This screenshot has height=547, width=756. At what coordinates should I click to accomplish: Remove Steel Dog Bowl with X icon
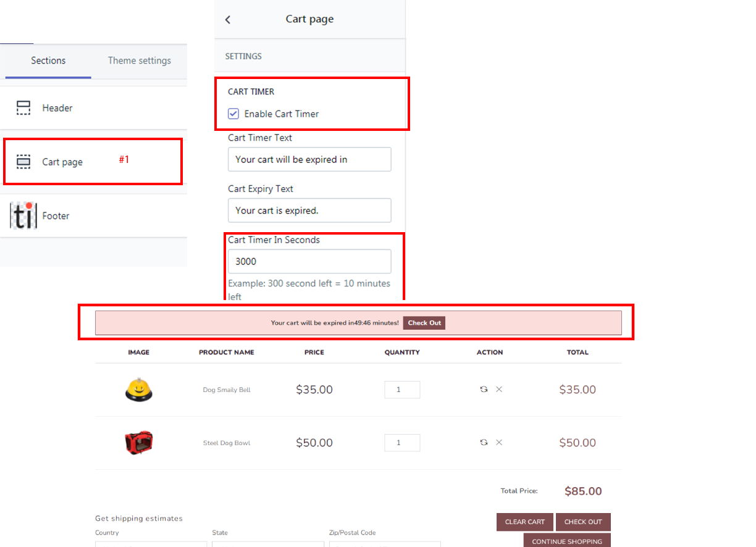pos(499,443)
